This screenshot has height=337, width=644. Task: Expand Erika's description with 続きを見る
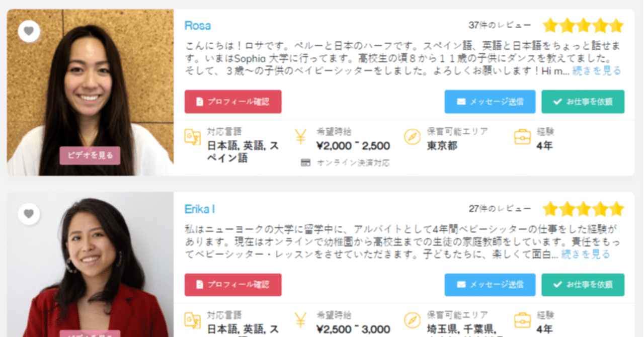pyautogui.click(x=586, y=255)
